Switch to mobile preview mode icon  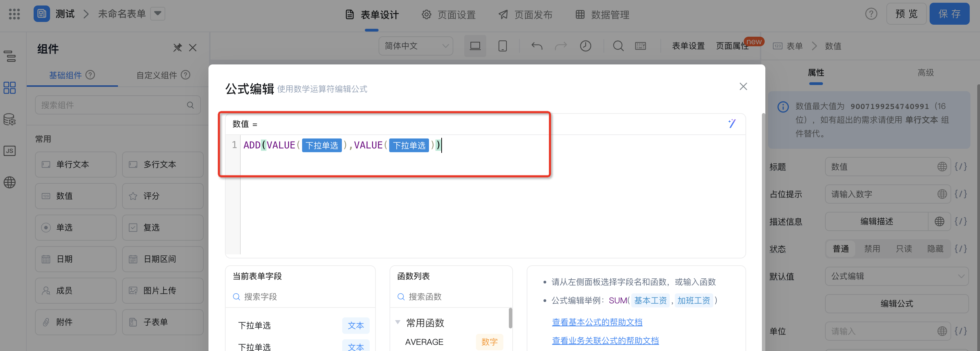pos(503,46)
